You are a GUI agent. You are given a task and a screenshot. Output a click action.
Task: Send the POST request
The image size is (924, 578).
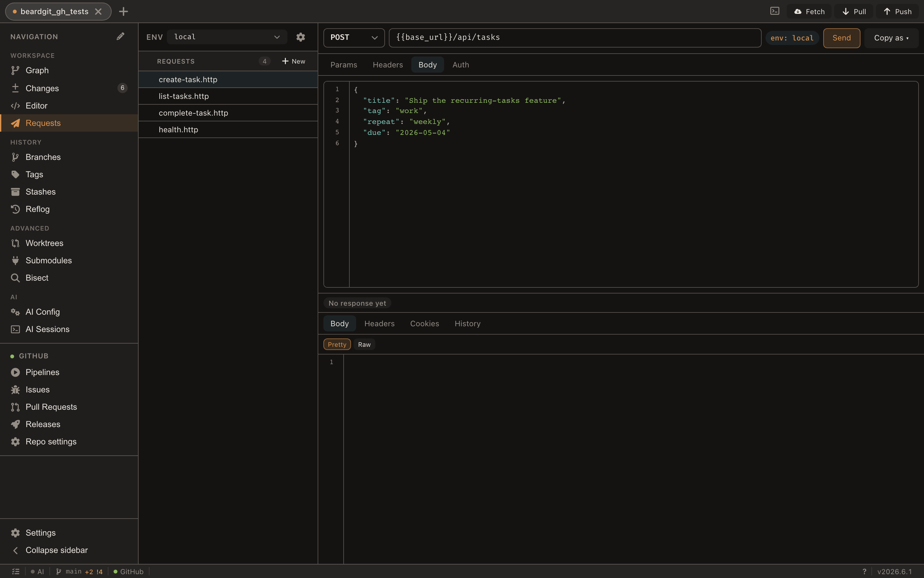(842, 38)
